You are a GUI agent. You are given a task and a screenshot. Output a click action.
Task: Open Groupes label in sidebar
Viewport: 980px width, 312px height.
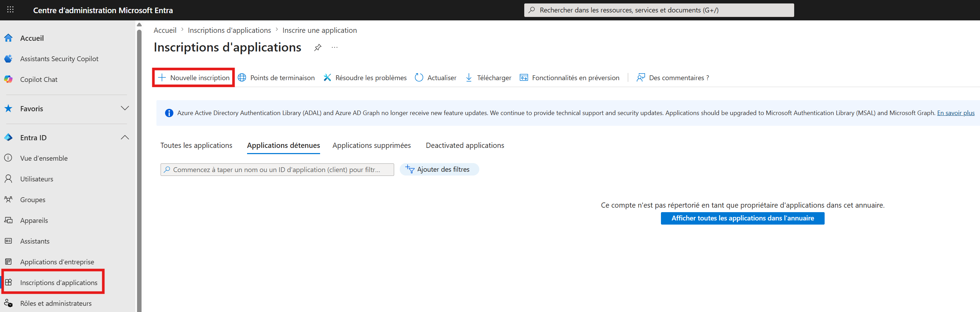coord(33,199)
